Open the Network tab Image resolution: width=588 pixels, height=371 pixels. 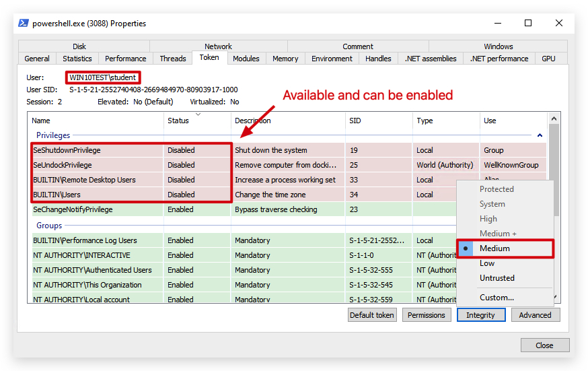pos(218,46)
